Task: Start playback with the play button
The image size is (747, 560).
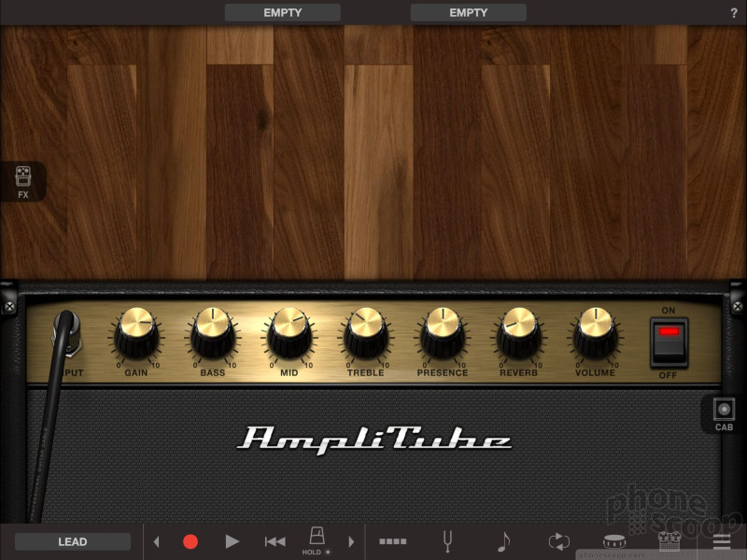Action: [232, 541]
